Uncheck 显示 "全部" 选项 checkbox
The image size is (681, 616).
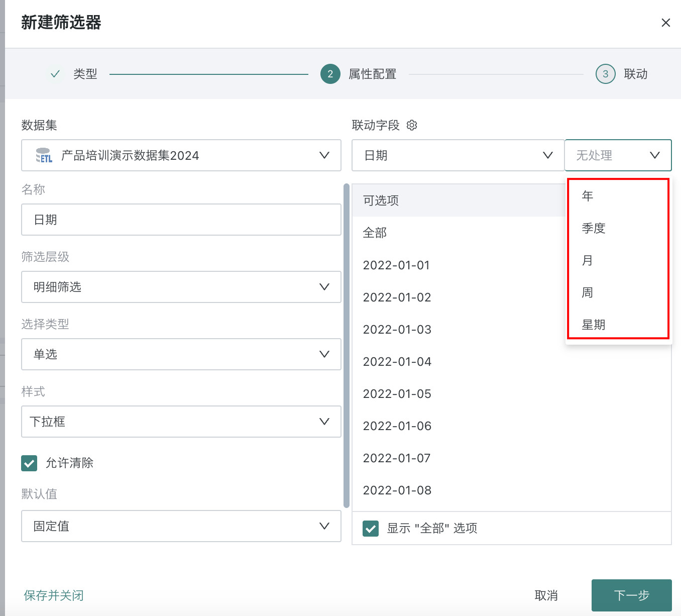click(371, 528)
